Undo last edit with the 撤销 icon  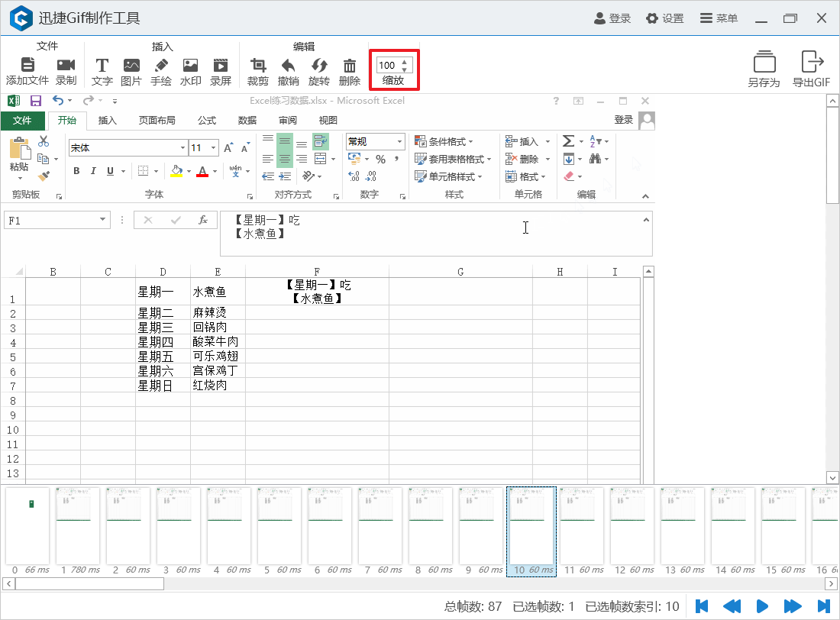coord(289,66)
